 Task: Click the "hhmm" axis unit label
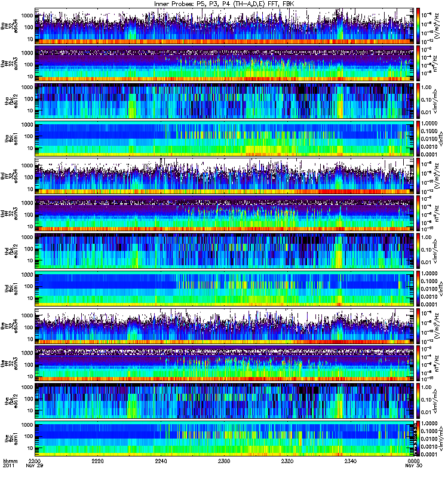[10, 461]
